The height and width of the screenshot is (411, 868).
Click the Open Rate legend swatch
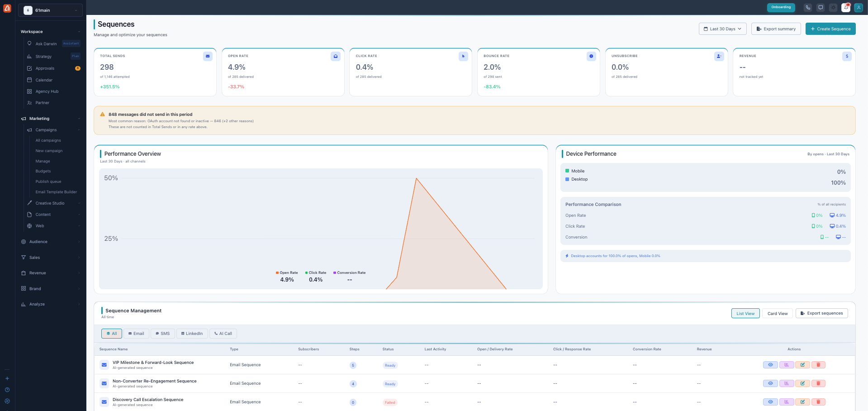point(277,273)
